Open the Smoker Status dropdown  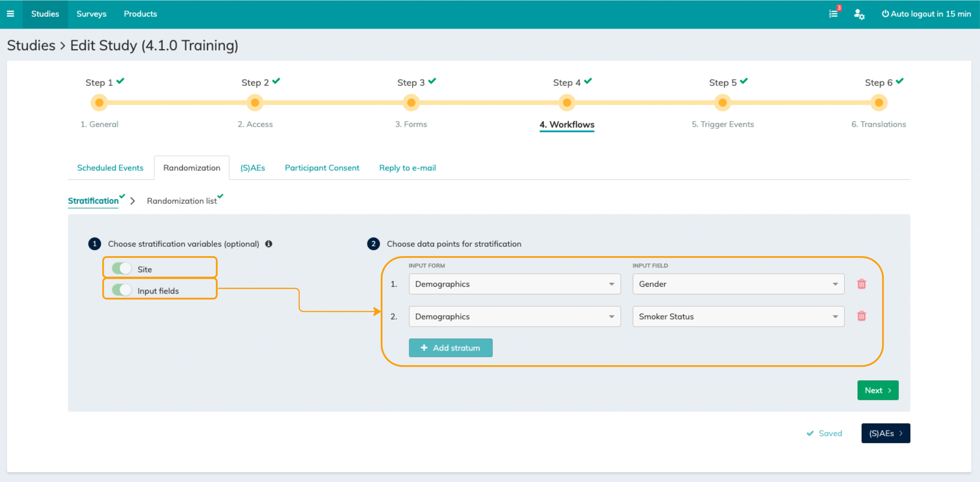(738, 316)
